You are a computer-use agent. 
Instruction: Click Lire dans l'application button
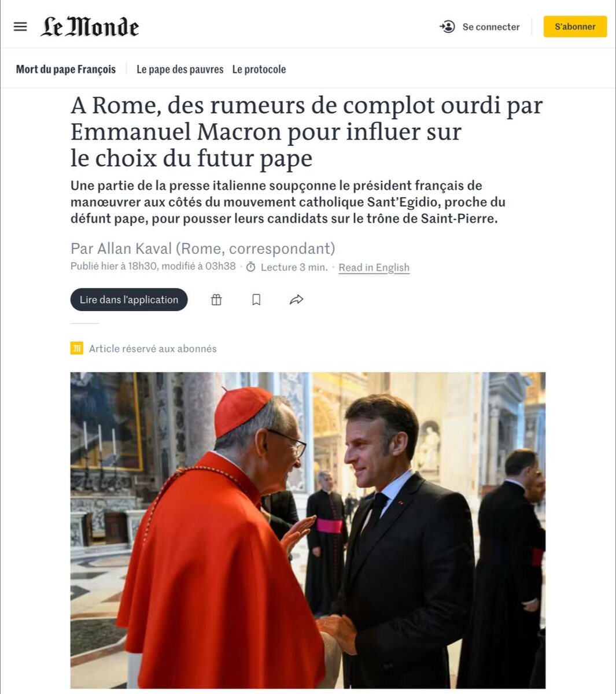pyautogui.click(x=129, y=300)
